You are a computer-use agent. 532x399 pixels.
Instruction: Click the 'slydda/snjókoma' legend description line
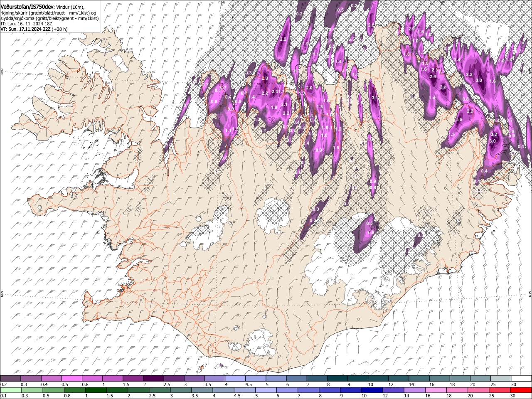point(49,18)
